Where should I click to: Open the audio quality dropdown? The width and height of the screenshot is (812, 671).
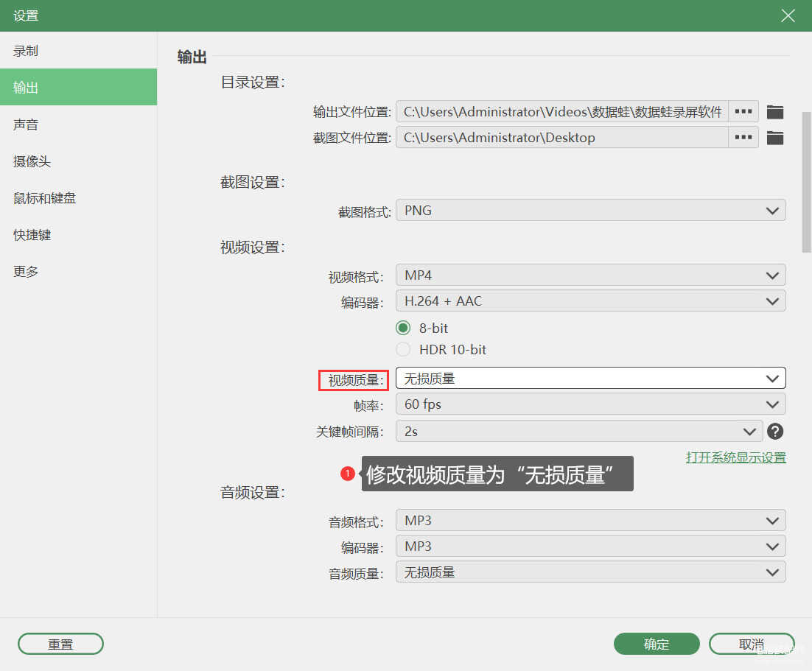pyautogui.click(x=590, y=572)
